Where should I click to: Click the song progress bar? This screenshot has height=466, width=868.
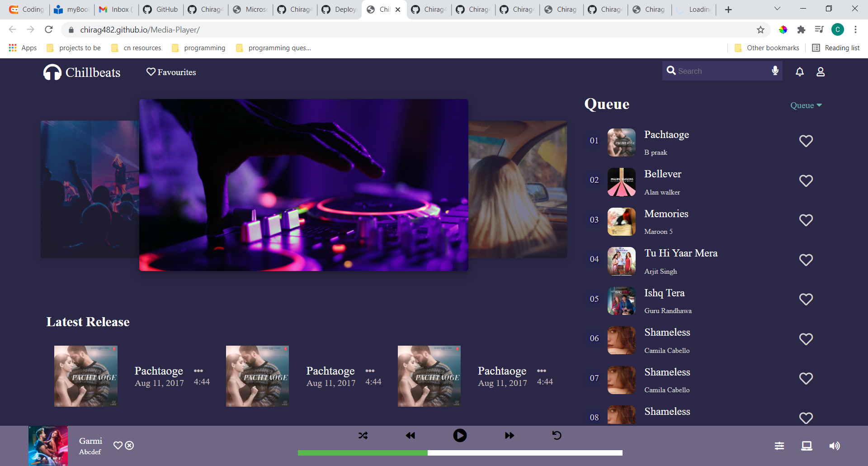pos(460,453)
